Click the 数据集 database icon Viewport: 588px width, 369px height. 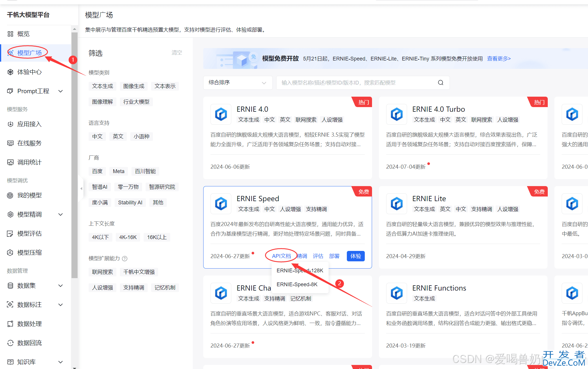[x=10, y=286]
